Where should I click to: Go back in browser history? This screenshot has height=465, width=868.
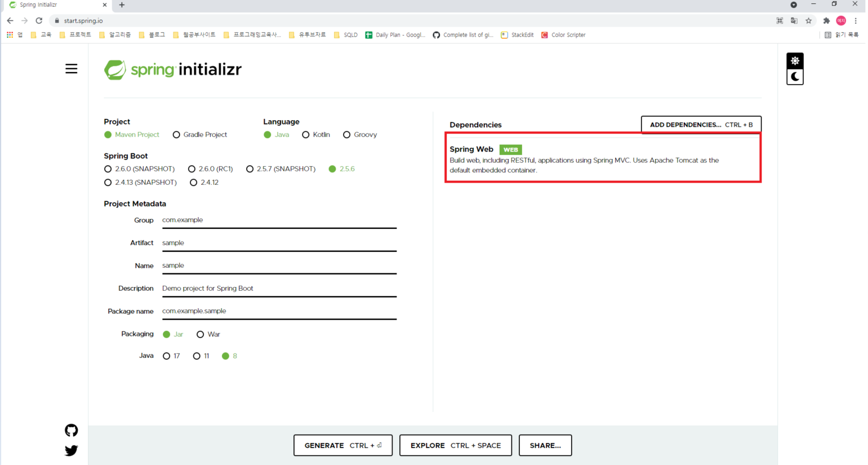click(10, 21)
